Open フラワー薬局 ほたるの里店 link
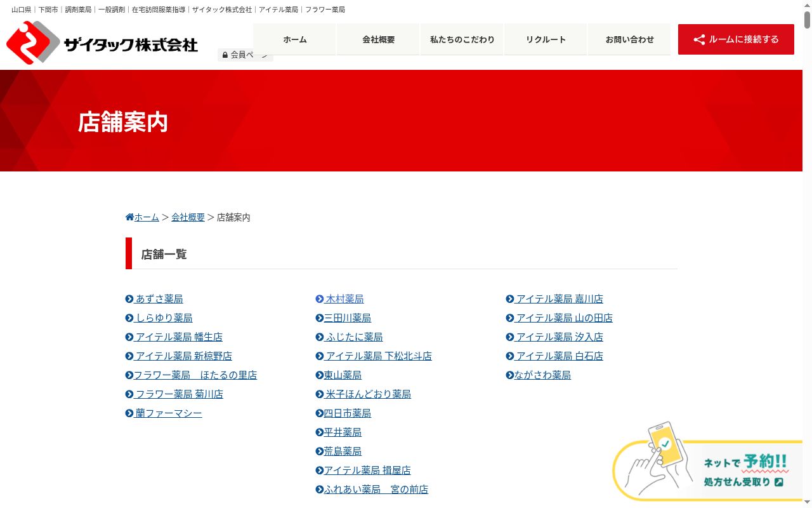The height and width of the screenshot is (508, 812). (191, 375)
